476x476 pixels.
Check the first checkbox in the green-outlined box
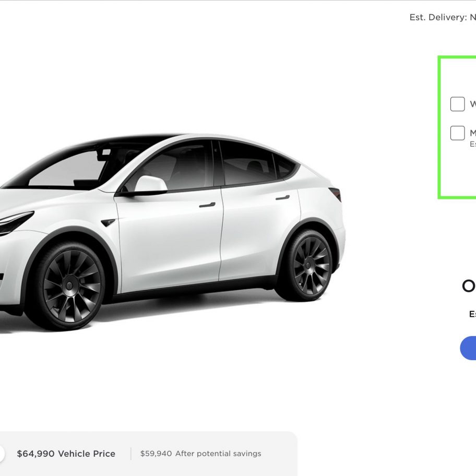pyautogui.click(x=457, y=104)
